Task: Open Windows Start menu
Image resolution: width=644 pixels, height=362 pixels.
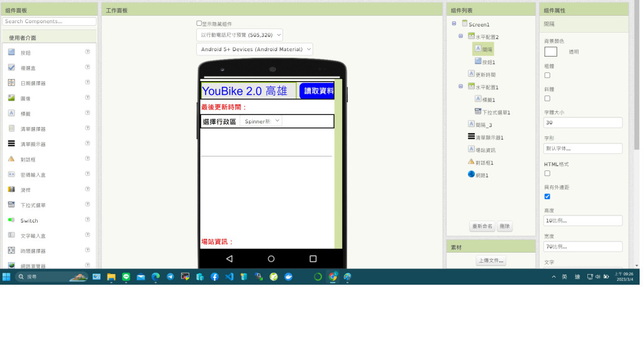Action: point(6,277)
